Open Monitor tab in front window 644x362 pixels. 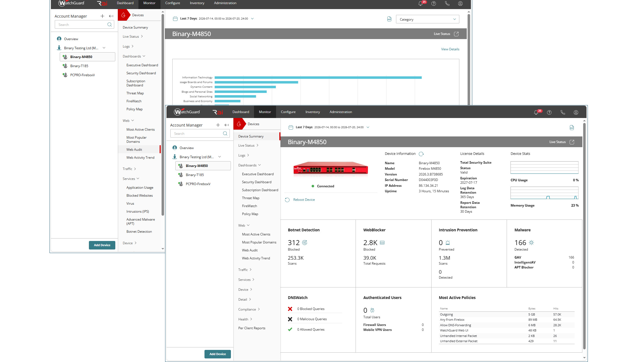265,112
